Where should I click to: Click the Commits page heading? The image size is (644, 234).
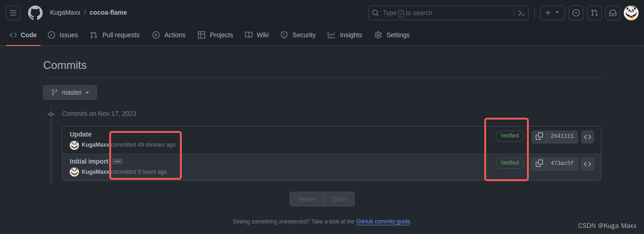65,65
